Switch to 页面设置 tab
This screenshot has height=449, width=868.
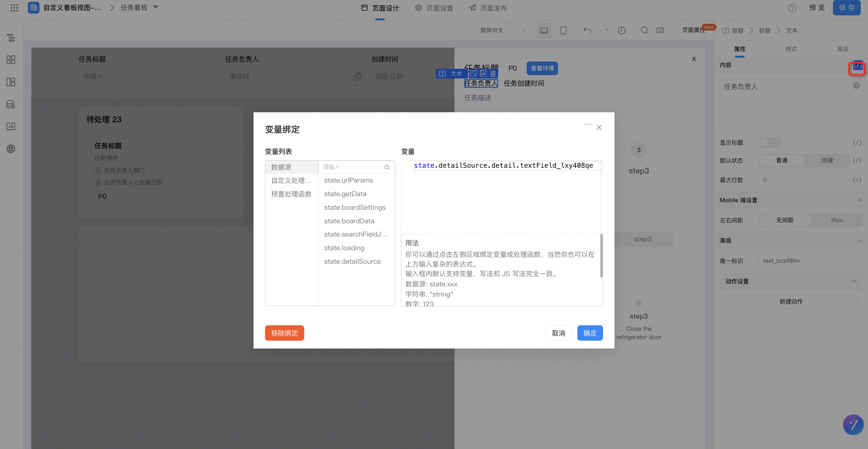click(434, 8)
